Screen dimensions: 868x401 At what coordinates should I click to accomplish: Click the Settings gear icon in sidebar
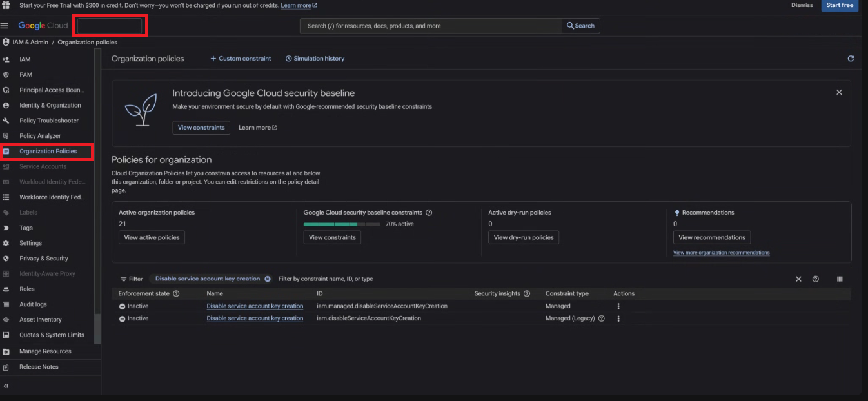(x=6, y=243)
